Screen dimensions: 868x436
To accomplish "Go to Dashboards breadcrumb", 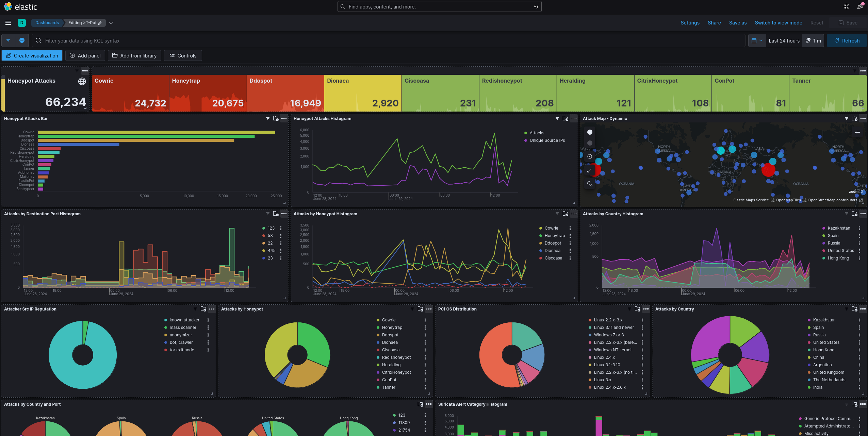I will pyautogui.click(x=47, y=23).
